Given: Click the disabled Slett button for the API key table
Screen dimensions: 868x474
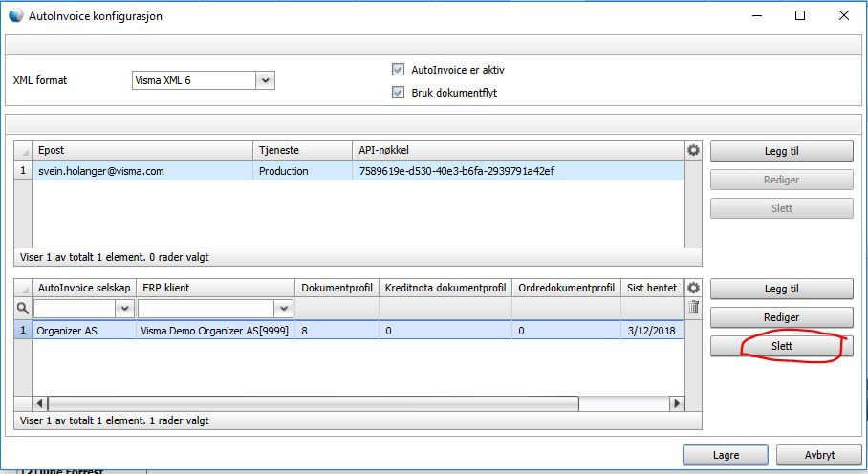Looking at the screenshot, I should click(782, 208).
